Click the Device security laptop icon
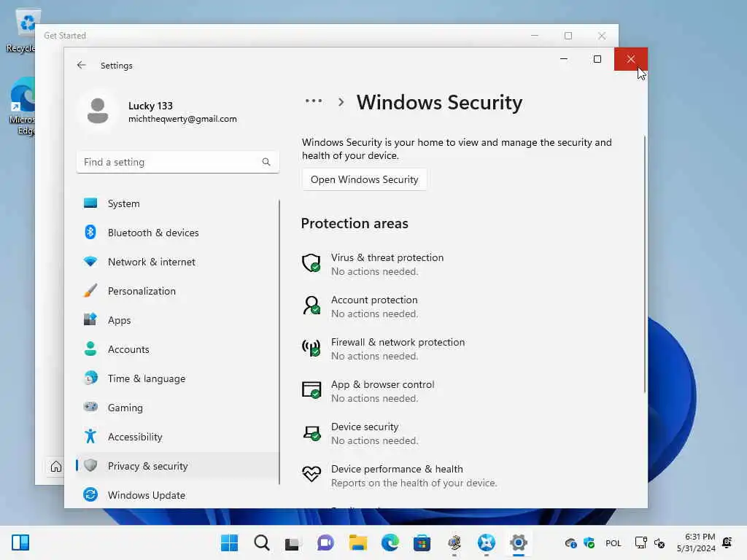This screenshot has height=560, width=747. (311, 433)
